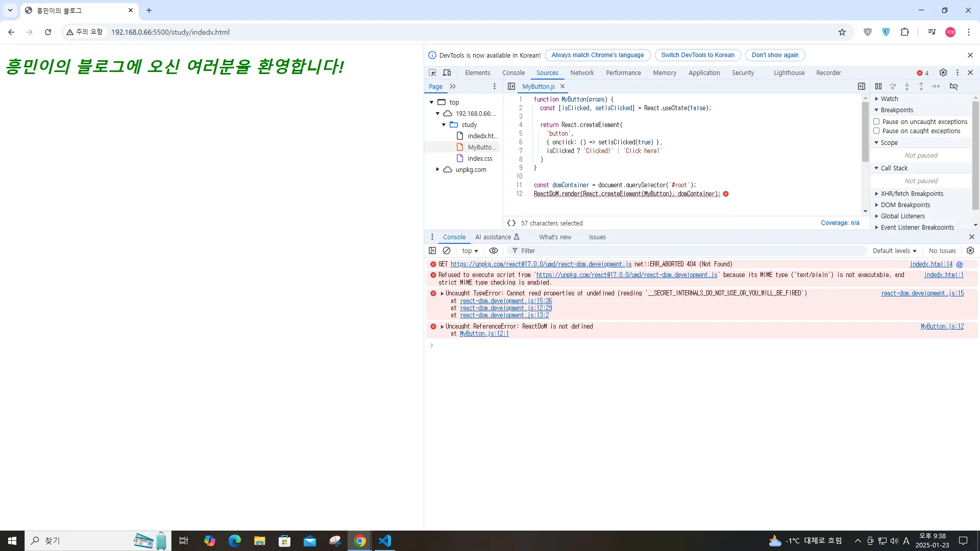The width and height of the screenshot is (980, 551).
Task: Click Always match Chrome's language button
Action: (x=598, y=55)
